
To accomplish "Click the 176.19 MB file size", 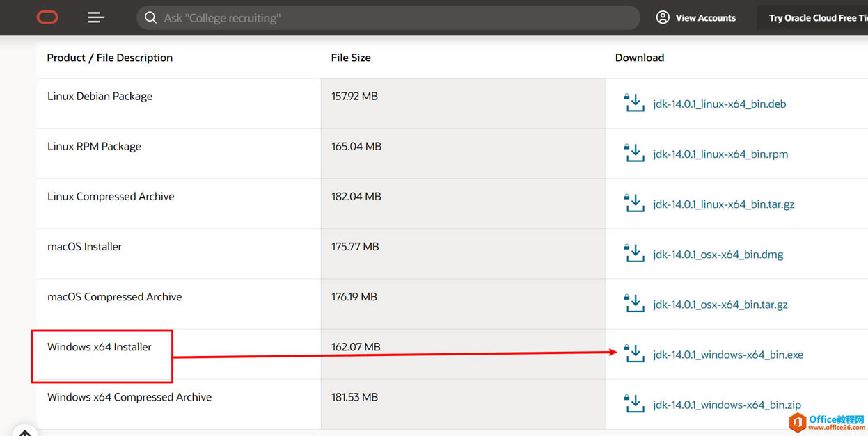I will 354,296.
